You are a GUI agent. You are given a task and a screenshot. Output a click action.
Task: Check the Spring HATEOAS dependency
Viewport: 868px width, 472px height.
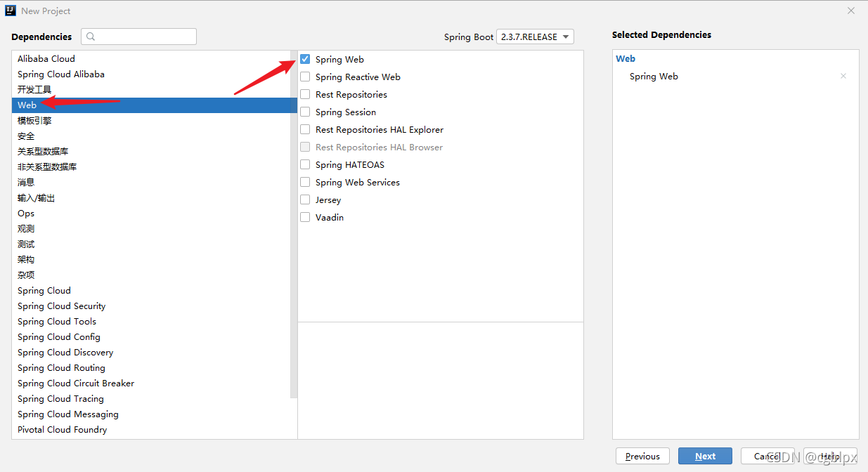pos(305,164)
